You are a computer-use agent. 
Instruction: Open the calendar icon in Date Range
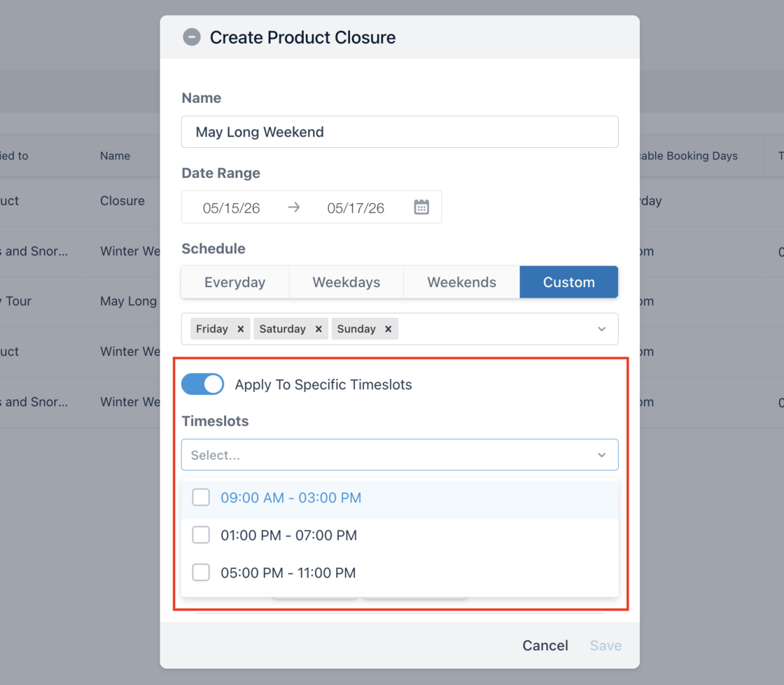pos(421,207)
